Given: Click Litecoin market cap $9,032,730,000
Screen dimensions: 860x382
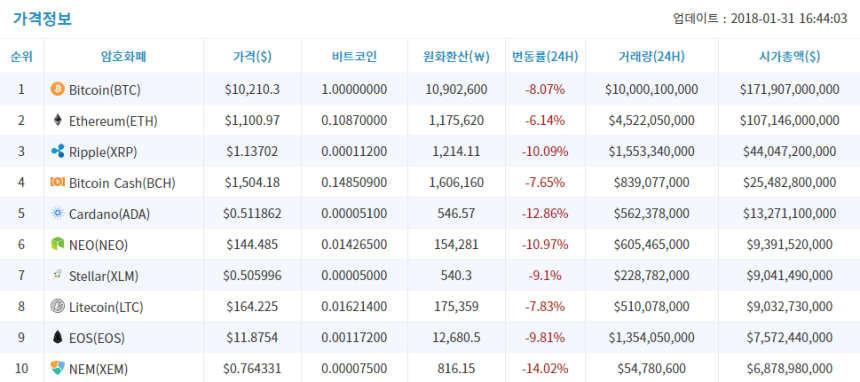Looking at the screenshot, I should [x=789, y=306].
